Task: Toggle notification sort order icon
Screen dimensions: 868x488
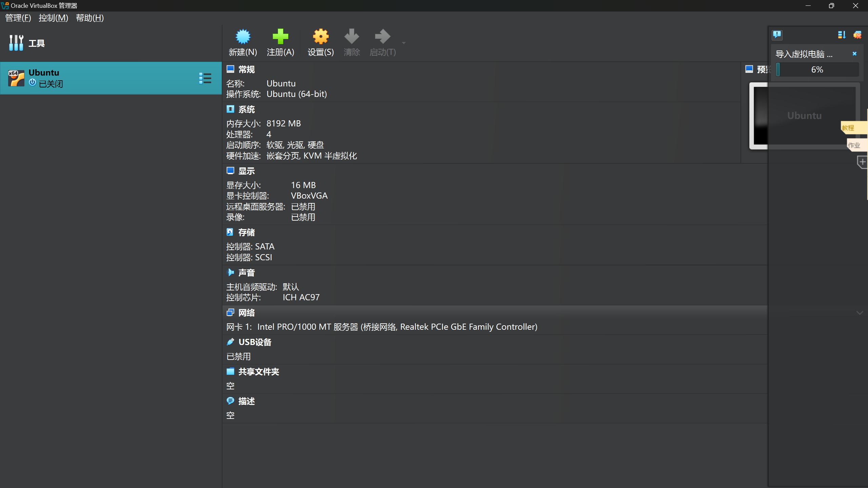Action: tap(842, 35)
